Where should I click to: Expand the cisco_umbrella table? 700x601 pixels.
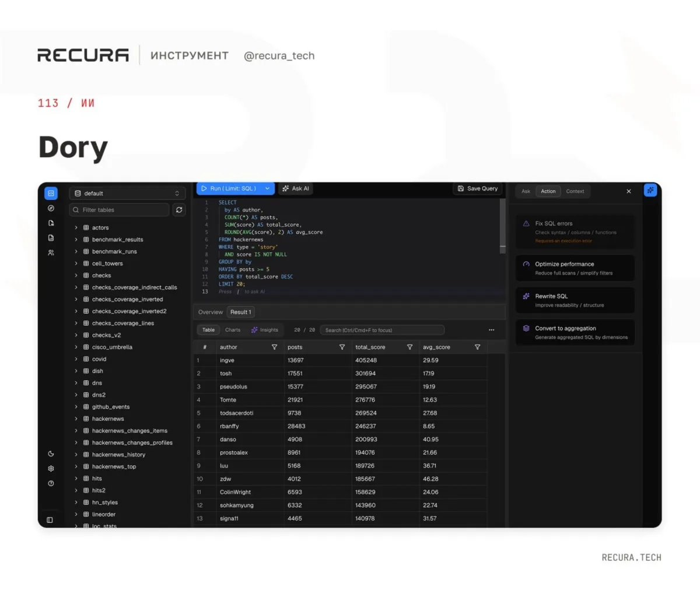tap(76, 347)
